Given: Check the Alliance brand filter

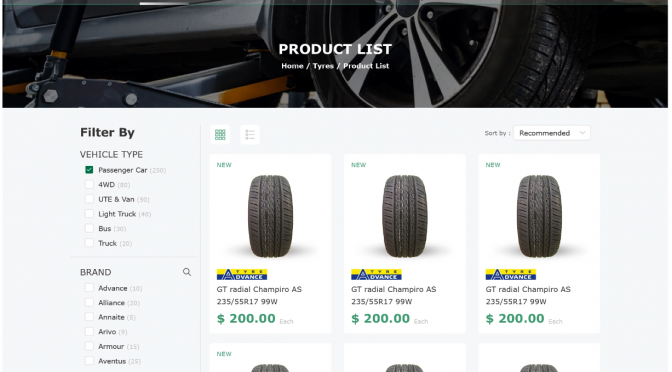Looking at the screenshot, I should pos(89,303).
